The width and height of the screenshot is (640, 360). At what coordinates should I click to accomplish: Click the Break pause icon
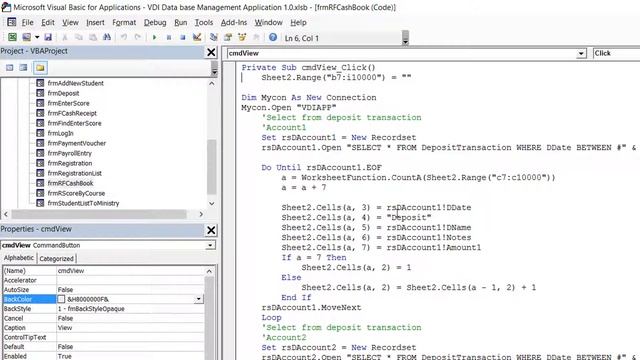point(169,38)
